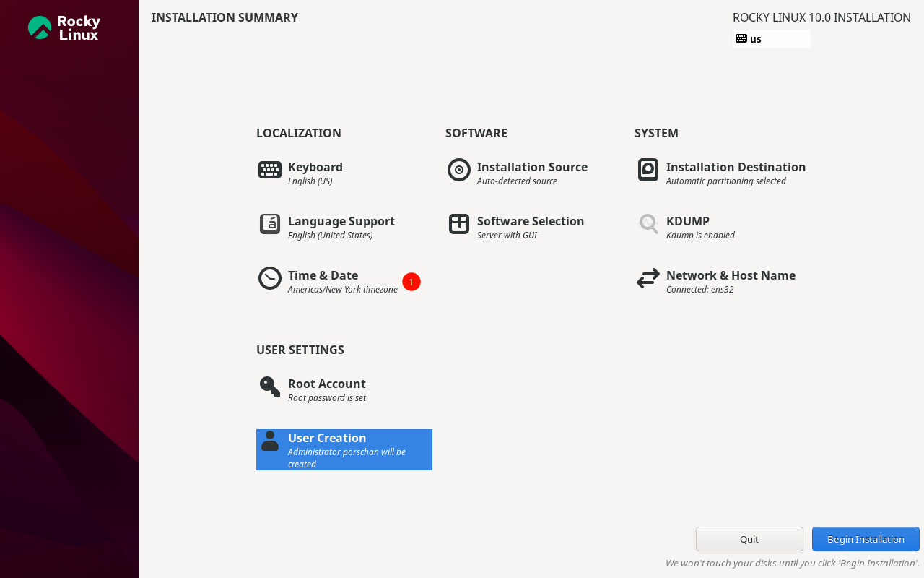Open Language Support via its icon
Screen dimensions: 924x578
(270, 224)
